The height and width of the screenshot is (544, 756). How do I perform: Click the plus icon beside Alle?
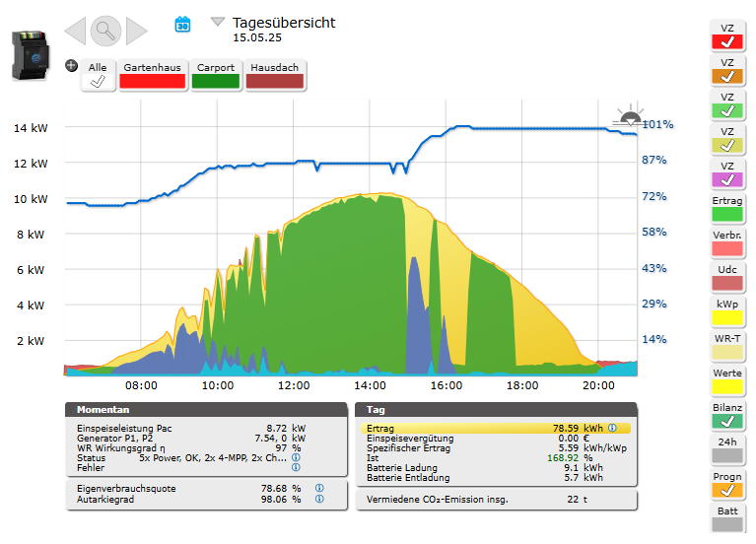tap(71, 66)
